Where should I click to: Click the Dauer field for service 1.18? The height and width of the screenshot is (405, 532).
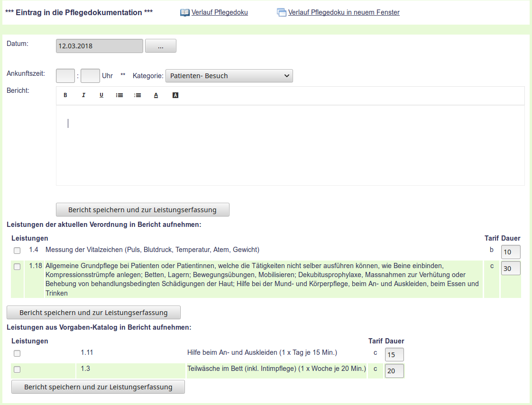510,269
